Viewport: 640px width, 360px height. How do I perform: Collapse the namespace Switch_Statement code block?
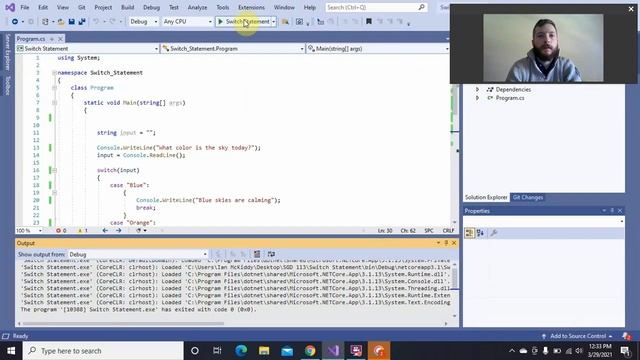54,73
